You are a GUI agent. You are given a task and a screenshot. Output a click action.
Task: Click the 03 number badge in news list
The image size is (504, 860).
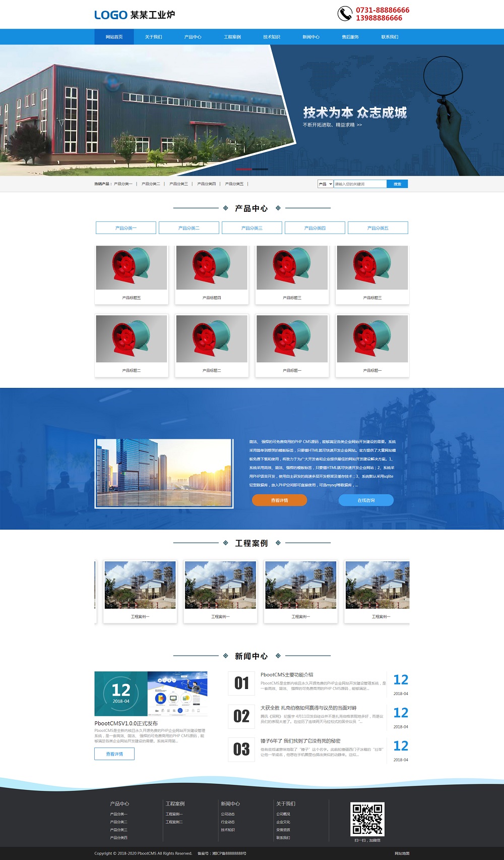point(241,749)
